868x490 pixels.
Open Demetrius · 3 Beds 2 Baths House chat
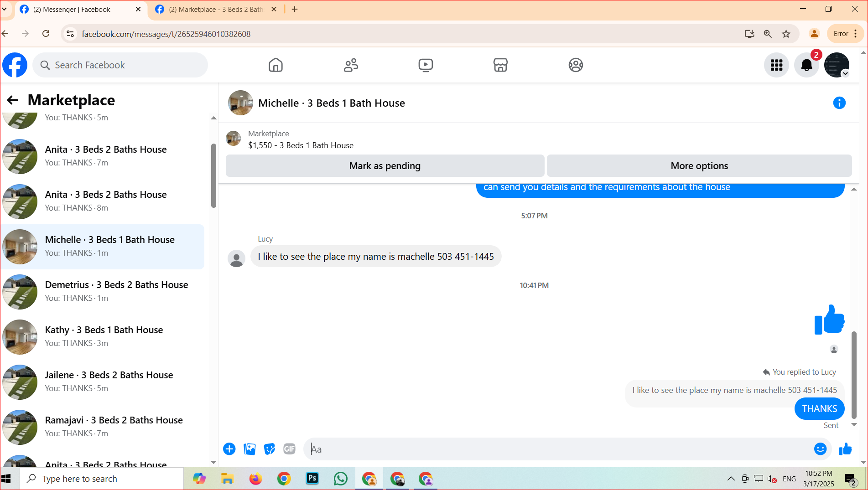pyautogui.click(x=103, y=291)
